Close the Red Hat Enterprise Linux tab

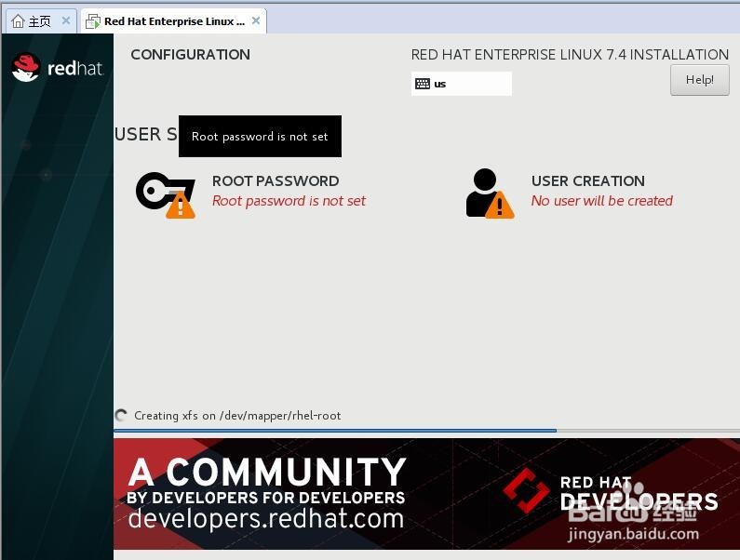(x=256, y=20)
